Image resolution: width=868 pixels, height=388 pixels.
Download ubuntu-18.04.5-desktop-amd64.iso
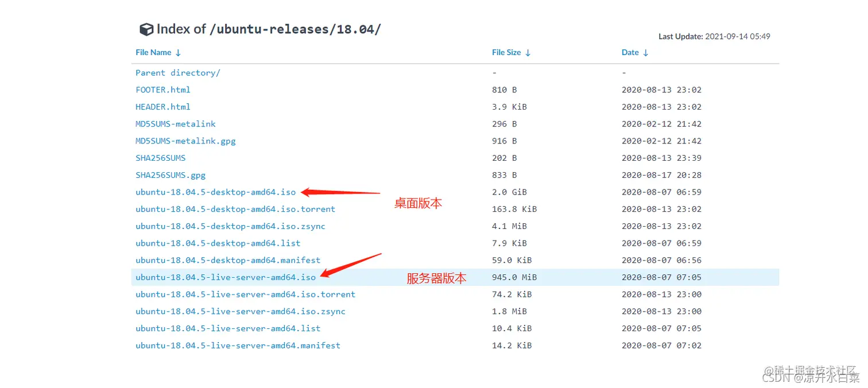click(x=216, y=192)
